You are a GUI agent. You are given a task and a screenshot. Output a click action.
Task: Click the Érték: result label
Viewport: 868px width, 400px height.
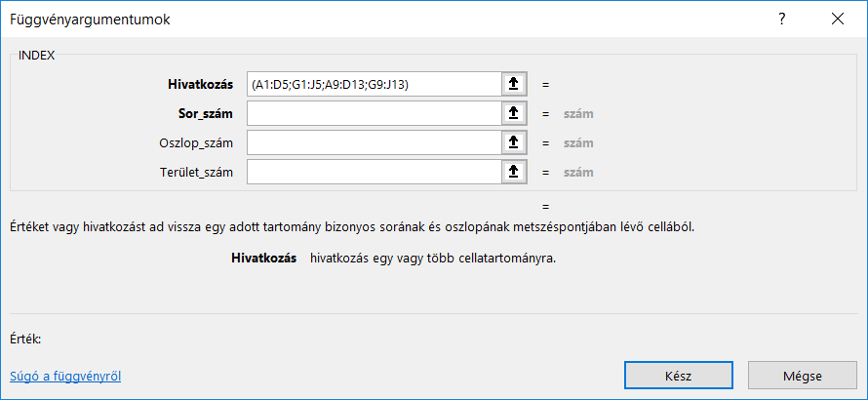coord(28,340)
